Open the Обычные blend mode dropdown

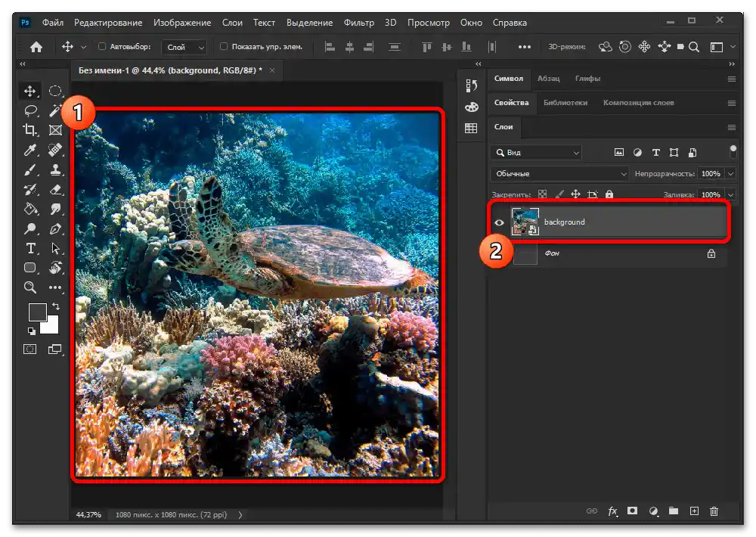click(559, 173)
